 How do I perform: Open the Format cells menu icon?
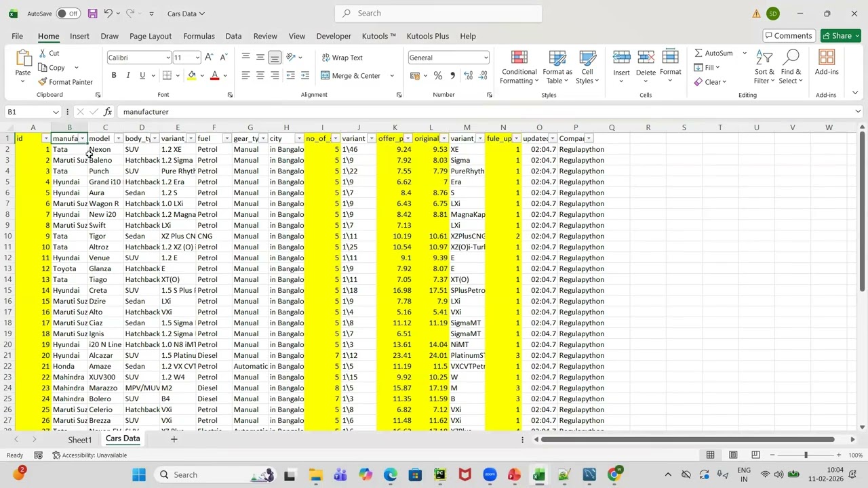[x=671, y=58]
